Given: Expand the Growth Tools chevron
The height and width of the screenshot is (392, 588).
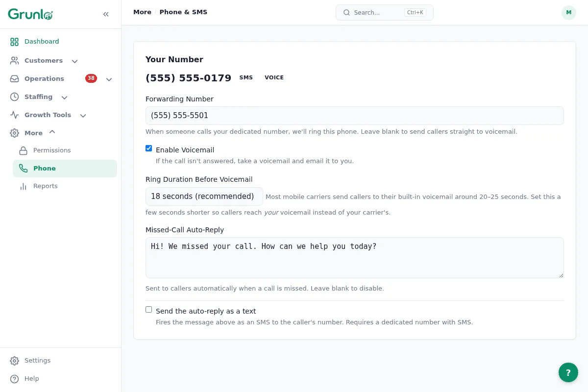Looking at the screenshot, I should 83,116.
